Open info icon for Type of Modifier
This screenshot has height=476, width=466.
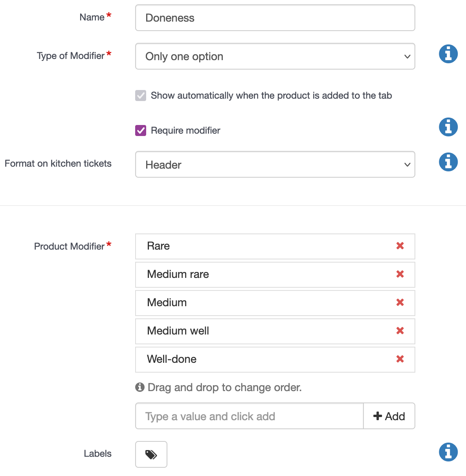pyautogui.click(x=448, y=54)
